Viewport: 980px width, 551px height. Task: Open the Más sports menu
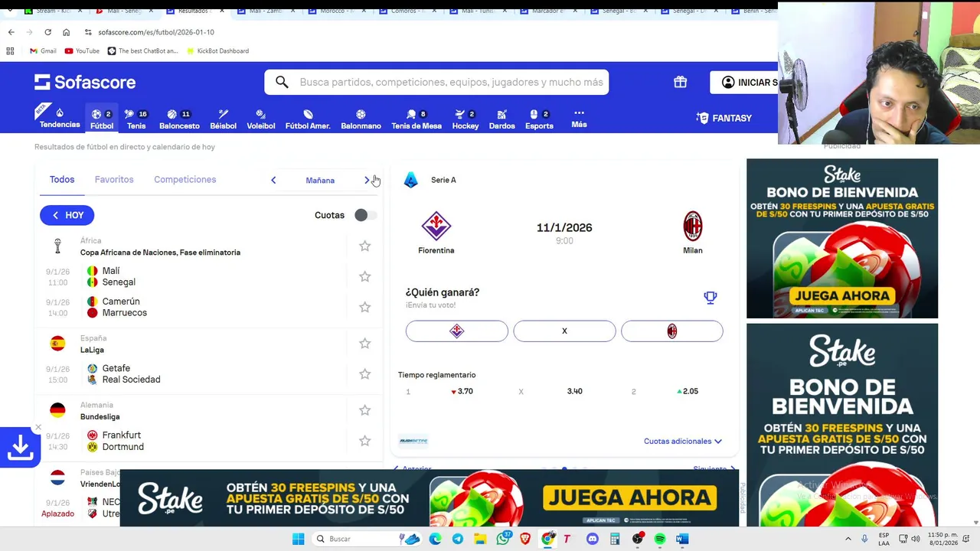click(x=579, y=118)
